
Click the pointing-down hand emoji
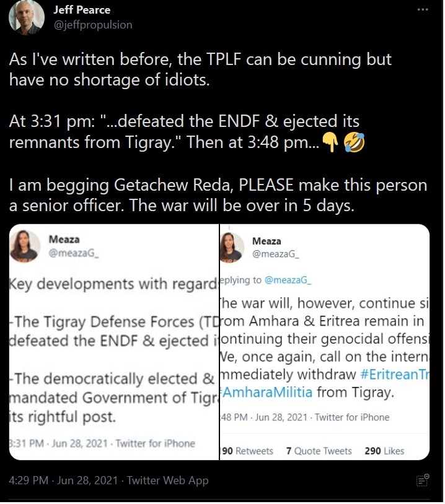pyautogui.click(x=330, y=144)
